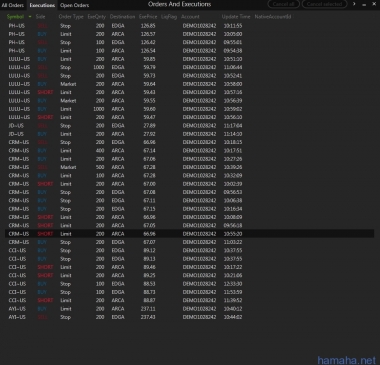The width and height of the screenshot is (380, 365).
Task: Click Market in the LULU-US 59.64 row
Action: click(x=68, y=84)
